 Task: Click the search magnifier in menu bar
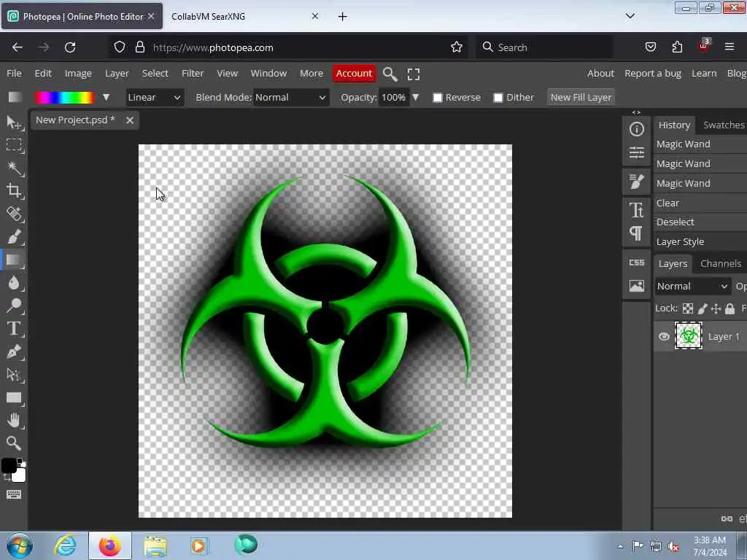(390, 74)
